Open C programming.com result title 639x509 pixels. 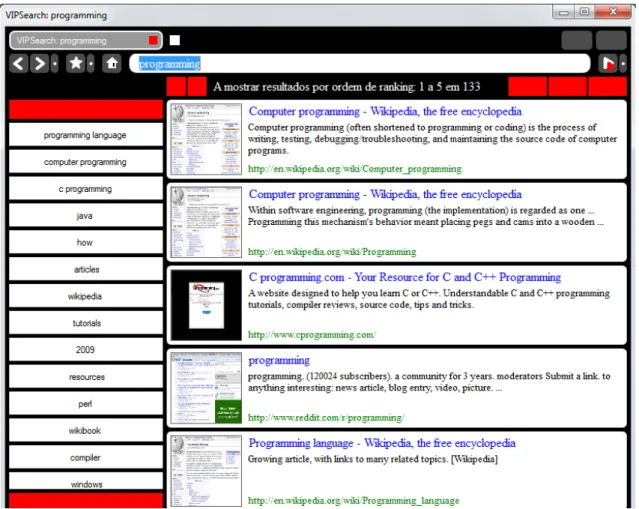click(405, 277)
